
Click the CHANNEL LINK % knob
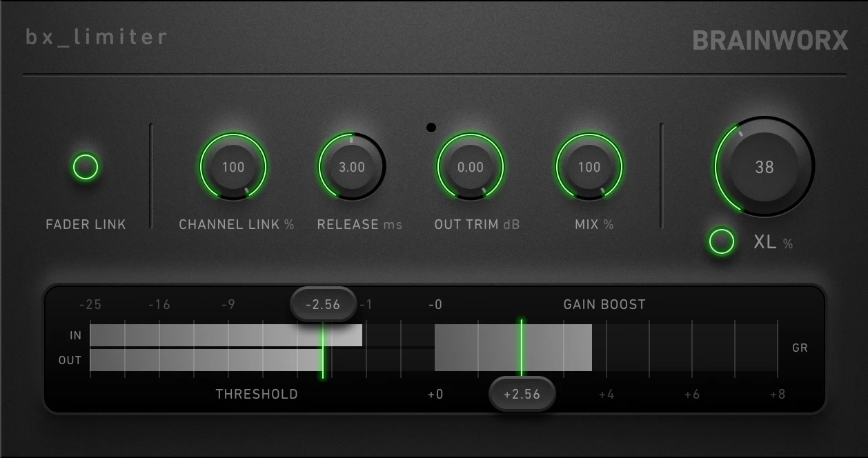233,167
